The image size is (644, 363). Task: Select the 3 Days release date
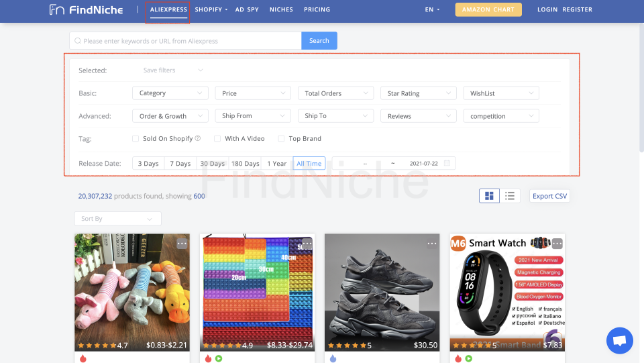click(148, 164)
